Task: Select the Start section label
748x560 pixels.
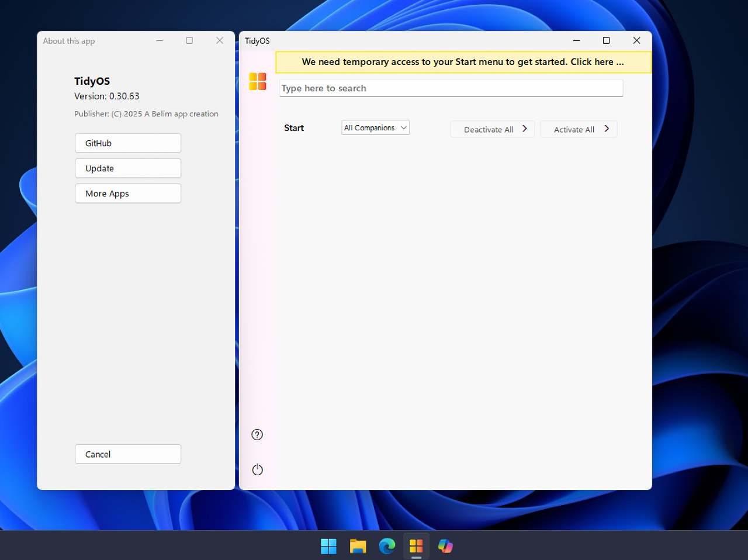Action: pyautogui.click(x=294, y=128)
